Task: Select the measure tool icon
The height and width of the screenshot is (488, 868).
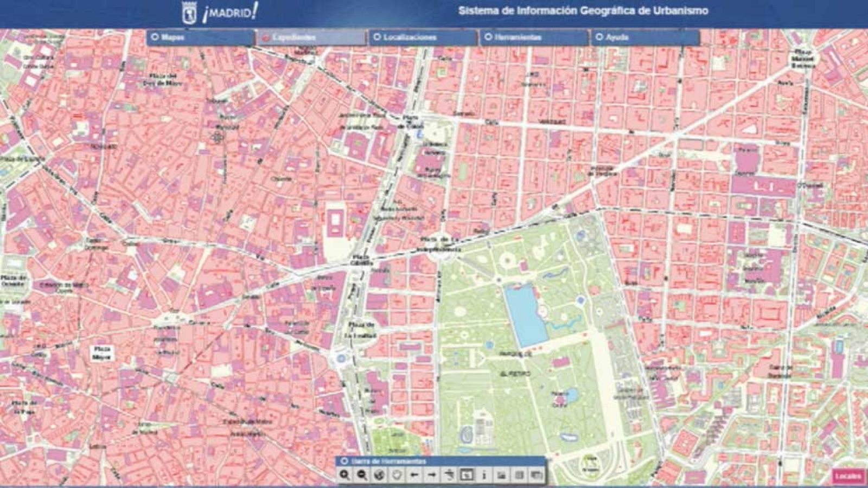Action: click(x=450, y=474)
